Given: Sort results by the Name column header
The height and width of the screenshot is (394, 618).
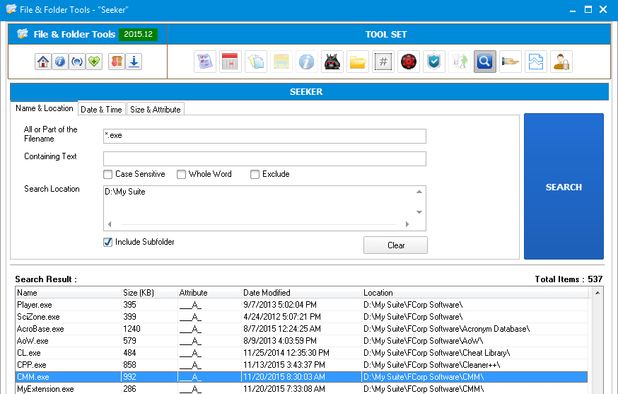Looking at the screenshot, I should click(68, 293).
